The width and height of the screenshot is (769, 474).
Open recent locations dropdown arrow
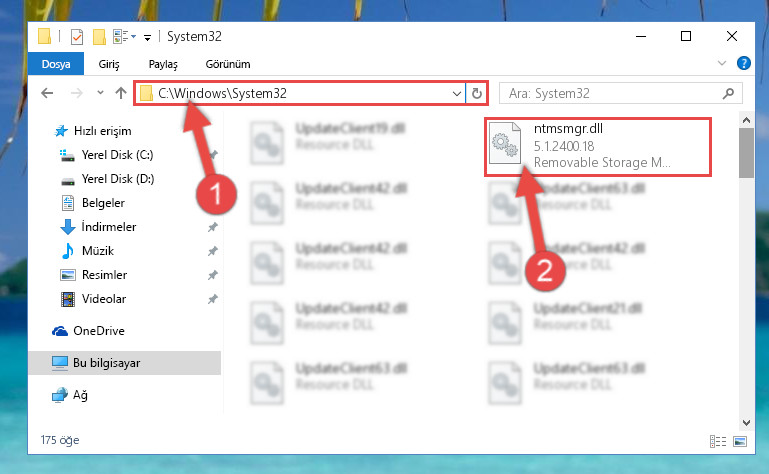click(x=101, y=93)
